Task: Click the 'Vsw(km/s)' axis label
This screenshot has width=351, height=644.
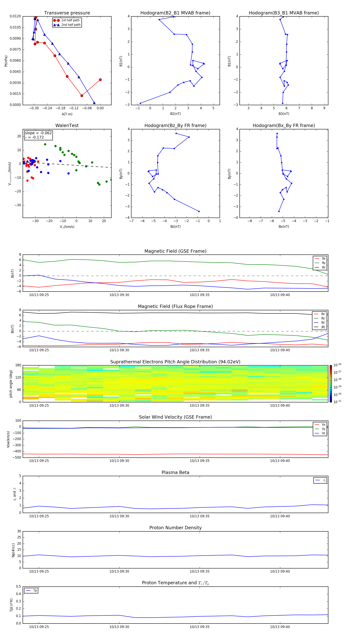Action: point(8,439)
